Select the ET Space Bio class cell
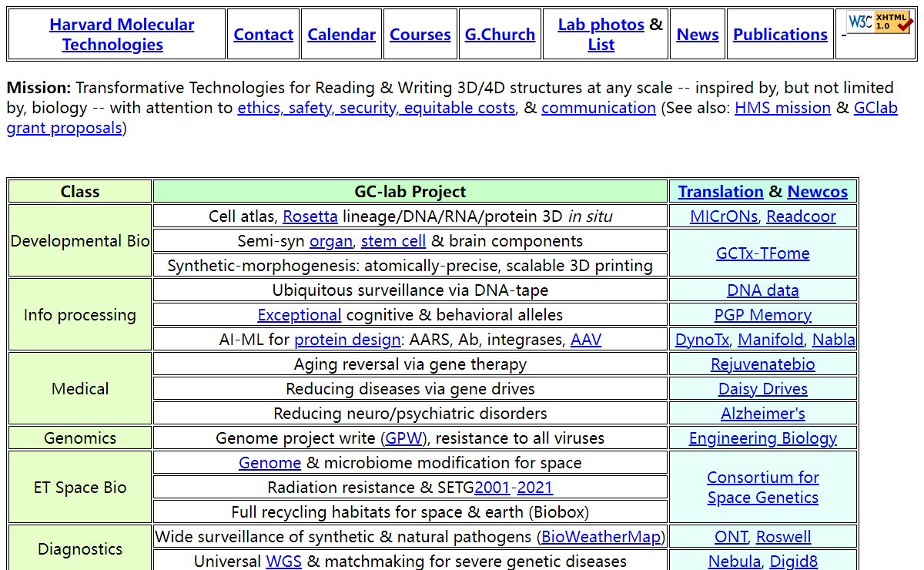 click(x=80, y=488)
